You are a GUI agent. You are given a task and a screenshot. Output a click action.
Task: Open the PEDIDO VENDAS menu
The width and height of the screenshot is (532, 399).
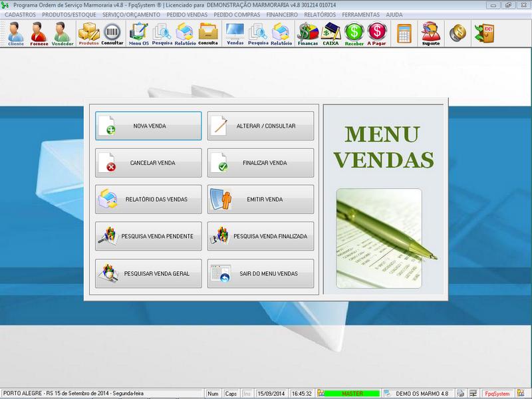coord(187,15)
